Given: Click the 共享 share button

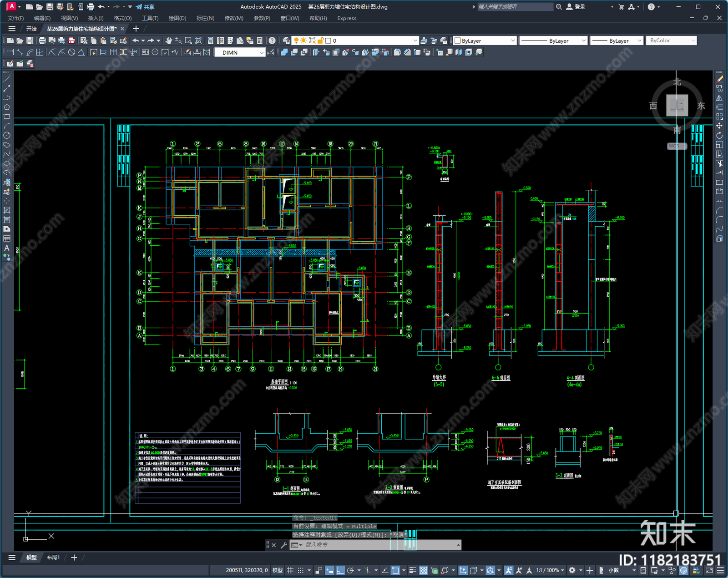Looking at the screenshot, I should click(x=145, y=7).
